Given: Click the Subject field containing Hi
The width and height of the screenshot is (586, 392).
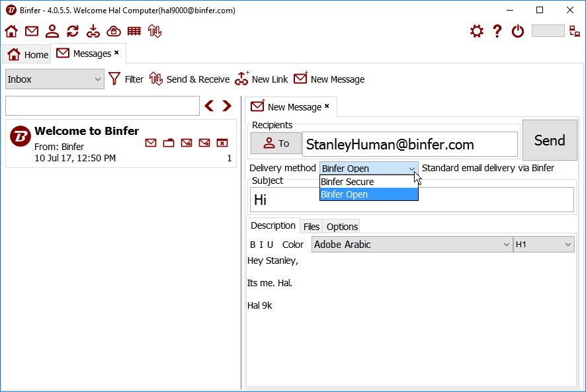Looking at the screenshot, I should 412,200.
